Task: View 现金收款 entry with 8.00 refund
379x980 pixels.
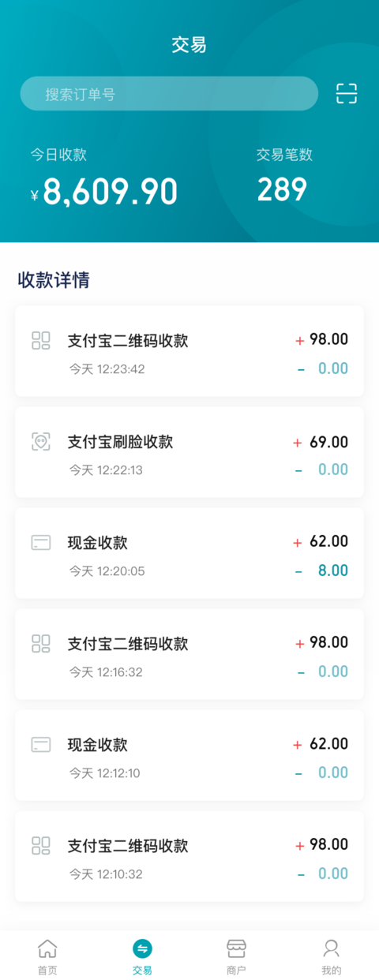Action: pos(189,553)
